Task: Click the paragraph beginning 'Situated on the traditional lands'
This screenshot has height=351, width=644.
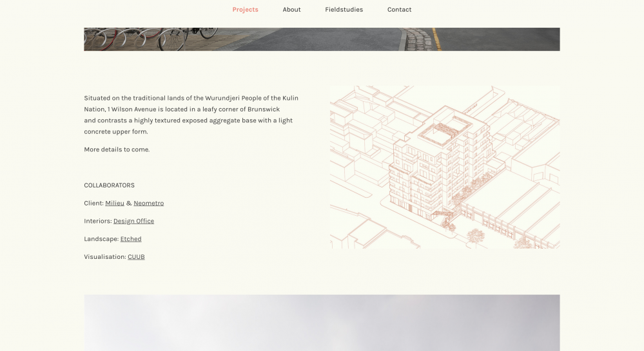Action: click(x=191, y=115)
